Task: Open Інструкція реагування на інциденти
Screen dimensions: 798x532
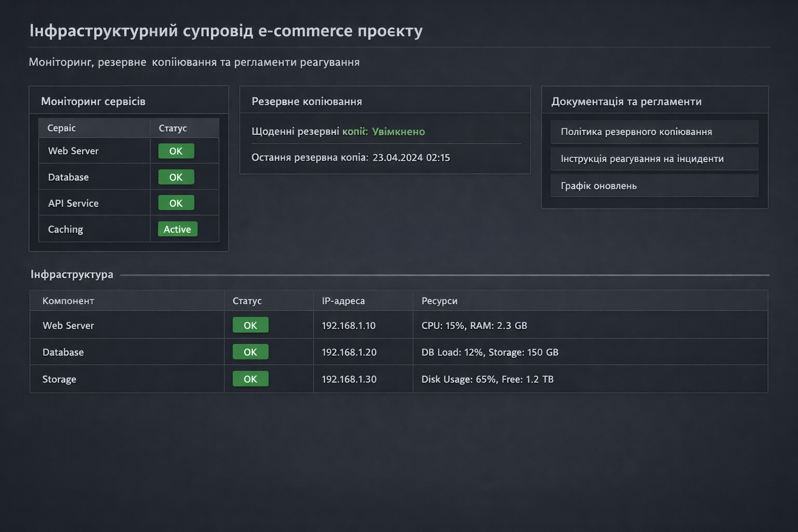Action: pos(654,159)
